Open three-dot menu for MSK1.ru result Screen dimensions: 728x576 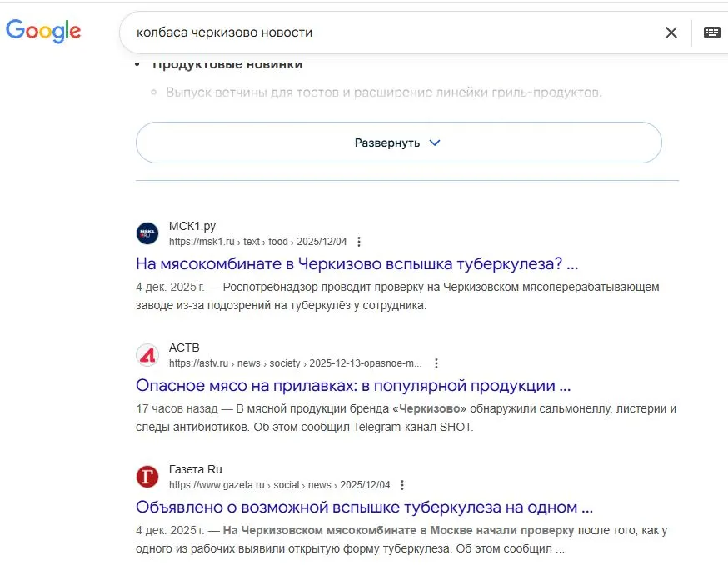359,242
